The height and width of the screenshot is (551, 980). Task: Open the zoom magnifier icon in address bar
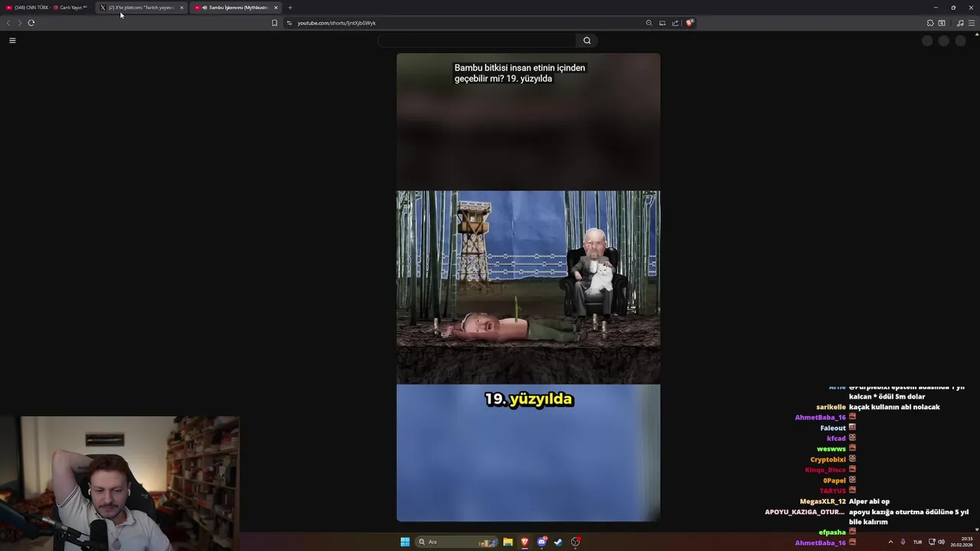click(649, 23)
